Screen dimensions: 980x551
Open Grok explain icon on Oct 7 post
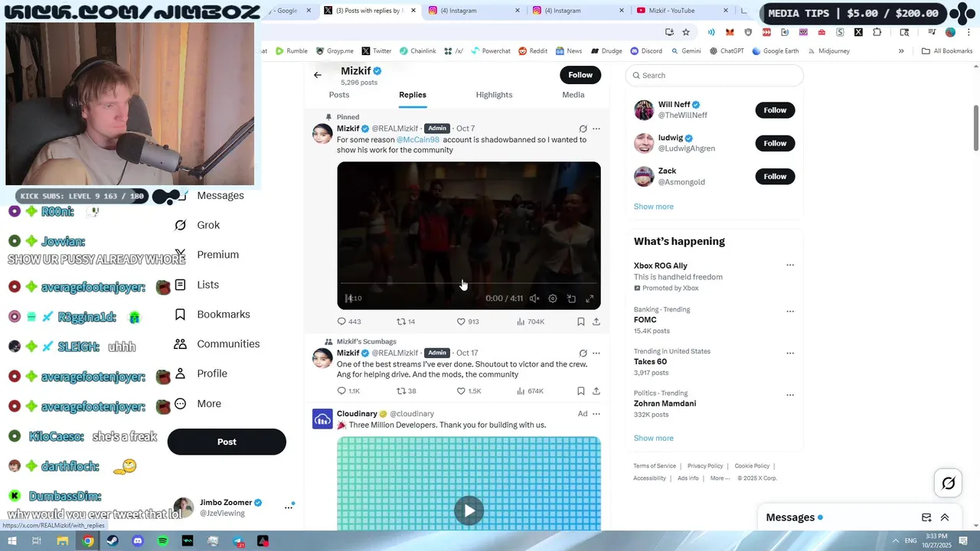[x=583, y=129]
